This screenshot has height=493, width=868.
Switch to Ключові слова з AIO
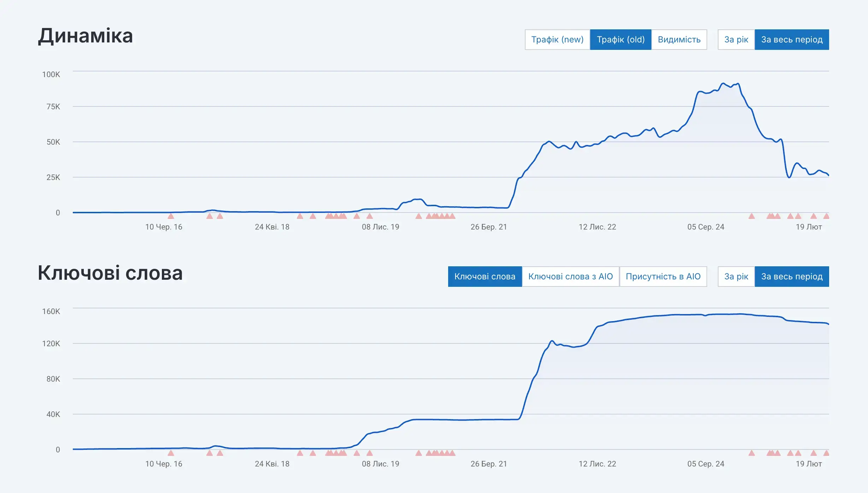click(x=570, y=277)
